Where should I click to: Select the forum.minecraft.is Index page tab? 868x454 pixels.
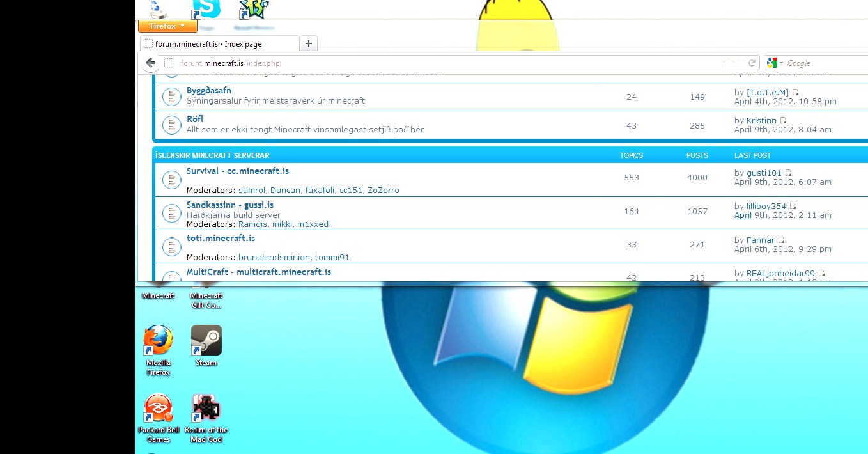pos(217,44)
